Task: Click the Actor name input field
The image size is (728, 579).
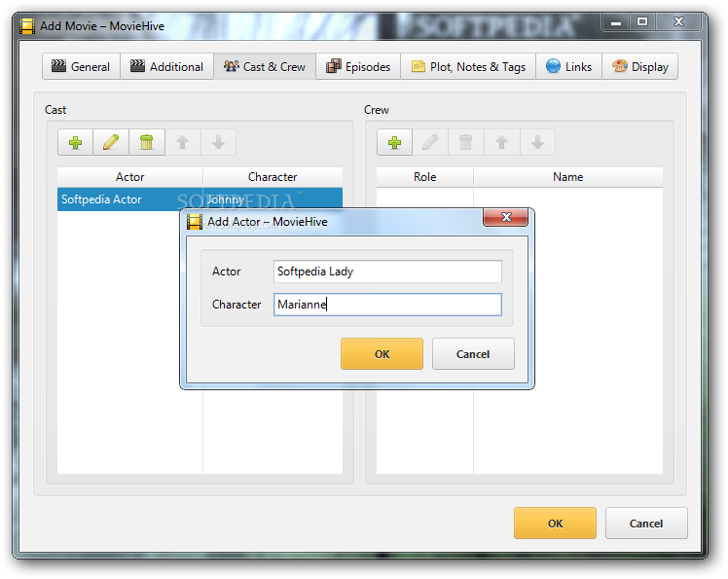Action: pos(387,271)
